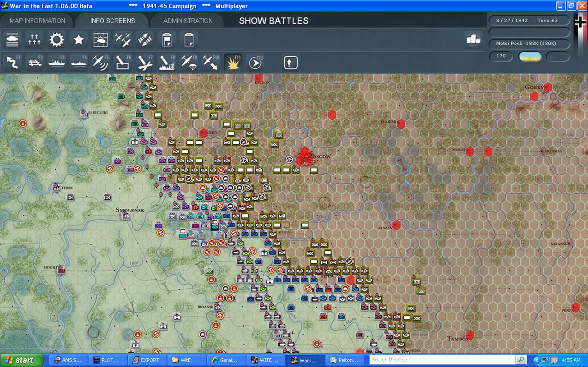Screen dimensions: 588x367
Task: Toggle F11 show battles explosion icon
Action: click(233, 62)
